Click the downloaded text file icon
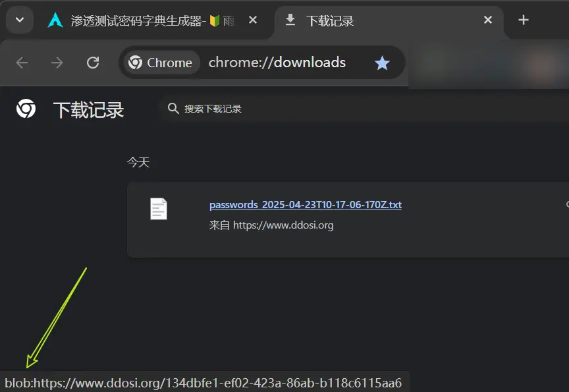Screen dimensions: 569x392 (159, 209)
